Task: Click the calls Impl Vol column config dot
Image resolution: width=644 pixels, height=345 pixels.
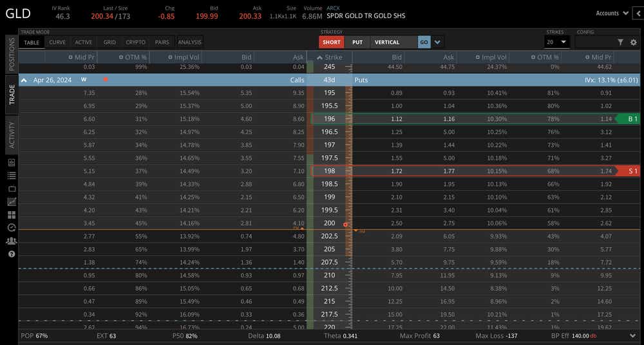Action: point(171,57)
